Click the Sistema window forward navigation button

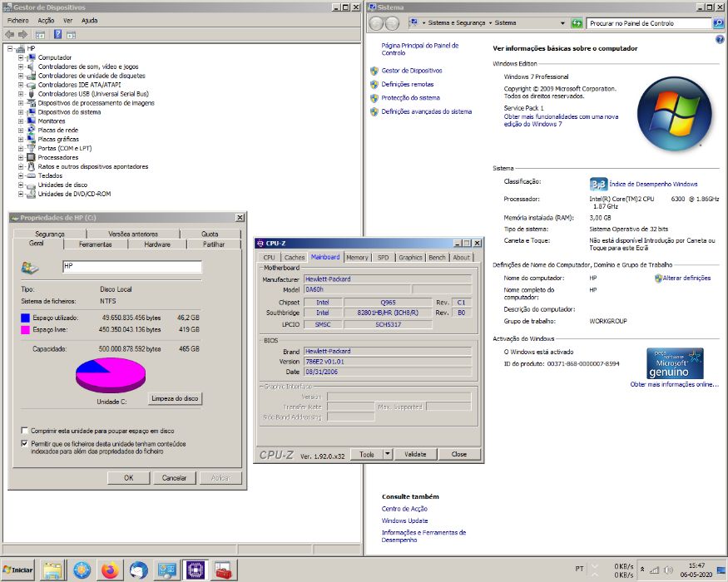[393, 23]
